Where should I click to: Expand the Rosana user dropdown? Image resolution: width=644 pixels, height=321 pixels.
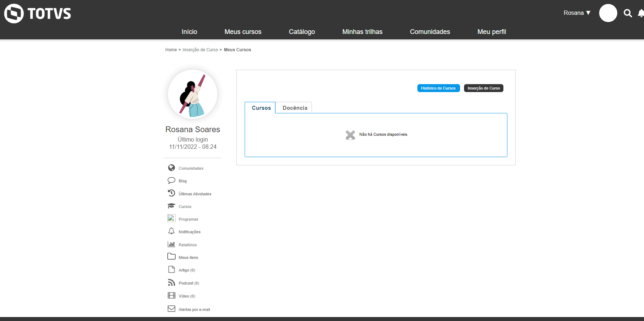tap(577, 13)
